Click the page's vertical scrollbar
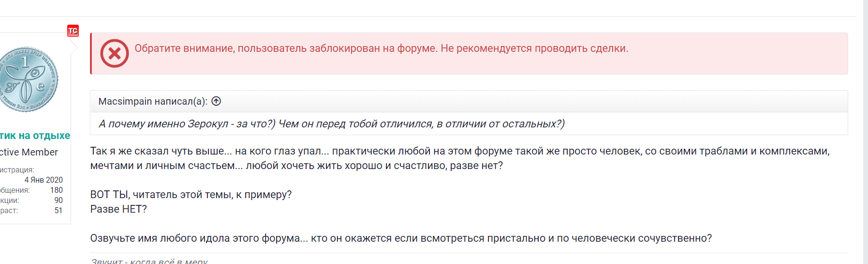Screen dimensions: 868x264 [866, 132]
